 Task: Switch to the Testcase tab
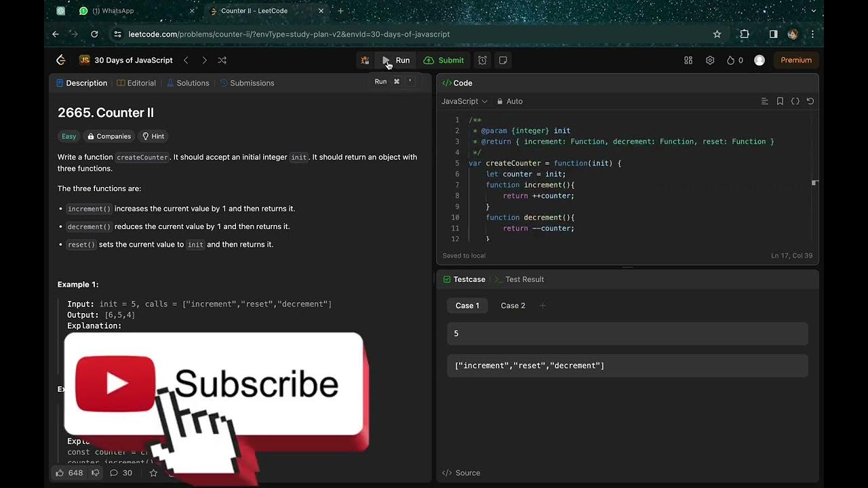tap(464, 279)
